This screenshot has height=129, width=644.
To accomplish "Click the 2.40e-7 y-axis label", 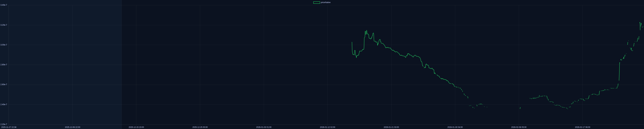I will 4,104.
